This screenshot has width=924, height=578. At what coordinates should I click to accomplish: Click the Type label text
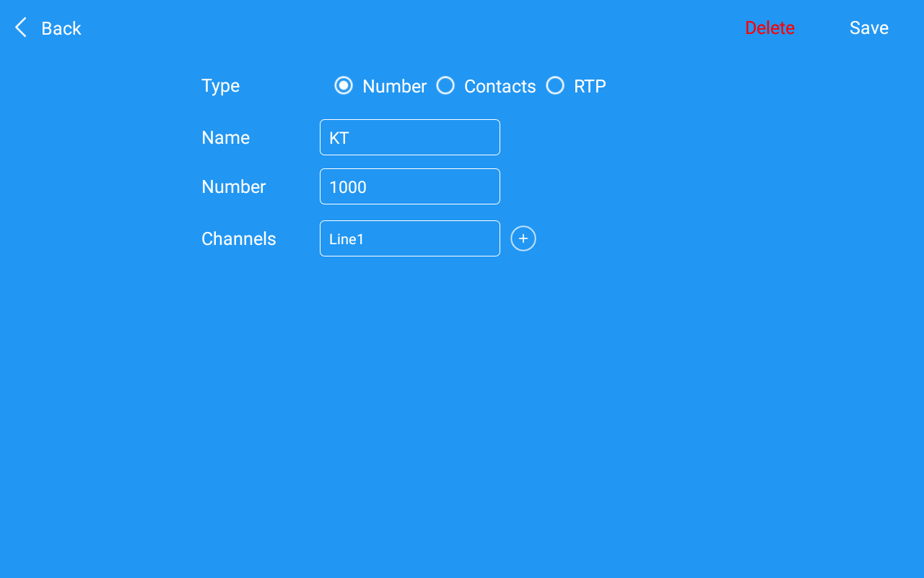220,86
